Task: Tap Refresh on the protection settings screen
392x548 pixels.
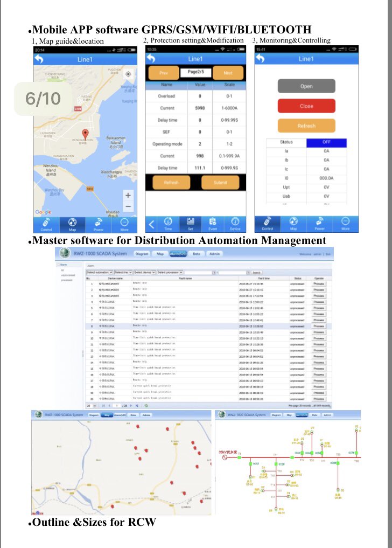Action: click(x=171, y=183)
